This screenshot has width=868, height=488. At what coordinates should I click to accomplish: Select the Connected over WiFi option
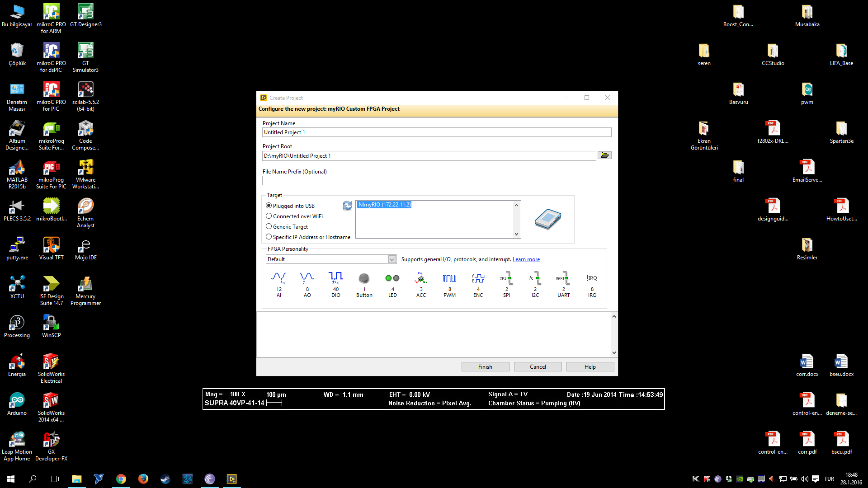[x=294, y=216]
